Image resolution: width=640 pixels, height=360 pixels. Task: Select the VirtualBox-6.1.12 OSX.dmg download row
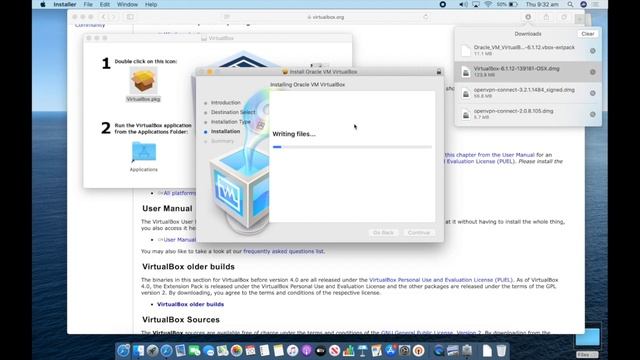[528, 72]
